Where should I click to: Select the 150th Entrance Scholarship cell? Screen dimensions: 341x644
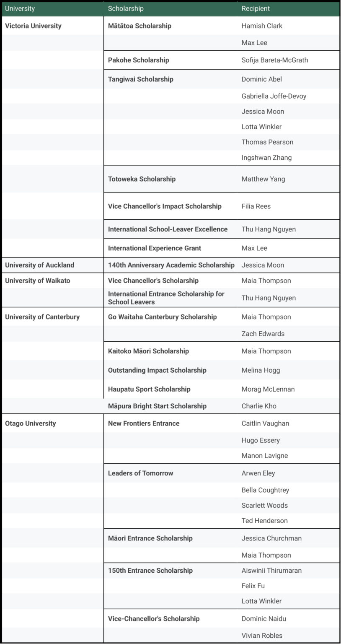click(150, 571)
